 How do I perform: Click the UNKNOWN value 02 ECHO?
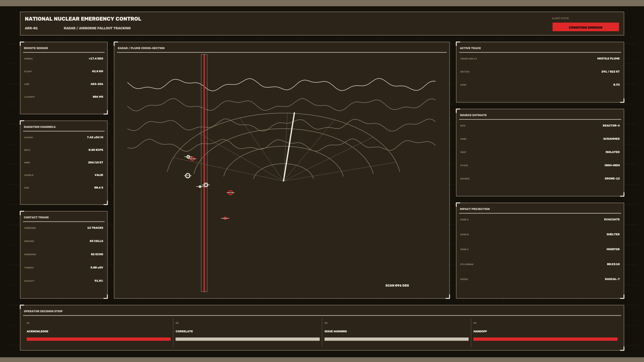[97, 254]
